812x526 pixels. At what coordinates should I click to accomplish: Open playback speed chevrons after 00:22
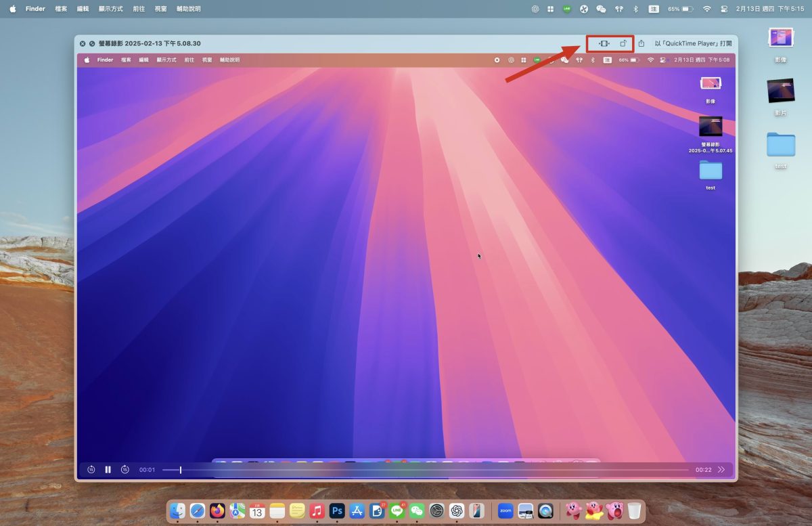click(x=721, y=469)
